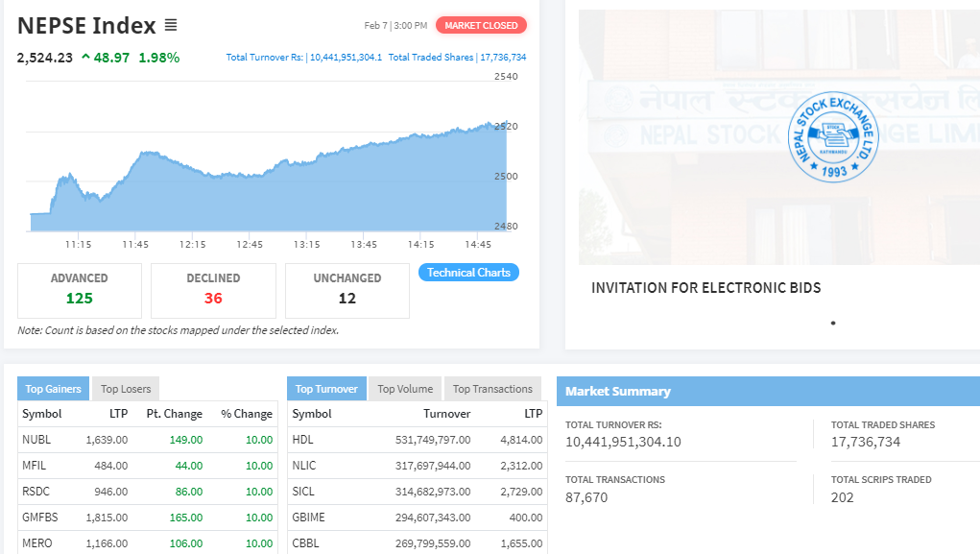
Task: Click the Feb 7 3:00 PM timestamp
Action: point(395,26)
